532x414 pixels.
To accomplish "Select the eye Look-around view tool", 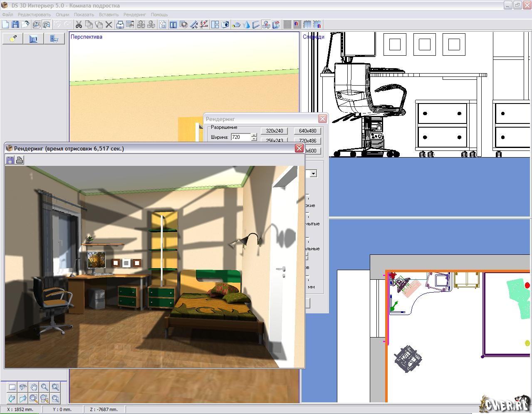I will (x=23, y=387).
